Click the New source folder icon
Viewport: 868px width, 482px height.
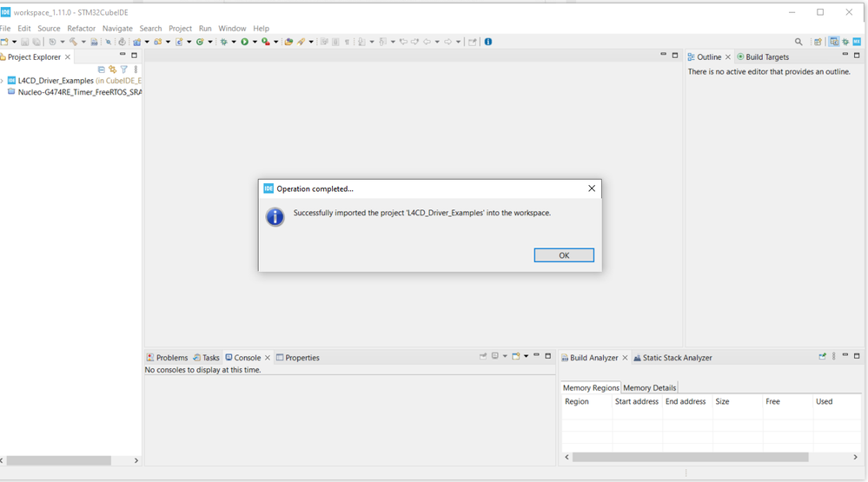point(158,42)
